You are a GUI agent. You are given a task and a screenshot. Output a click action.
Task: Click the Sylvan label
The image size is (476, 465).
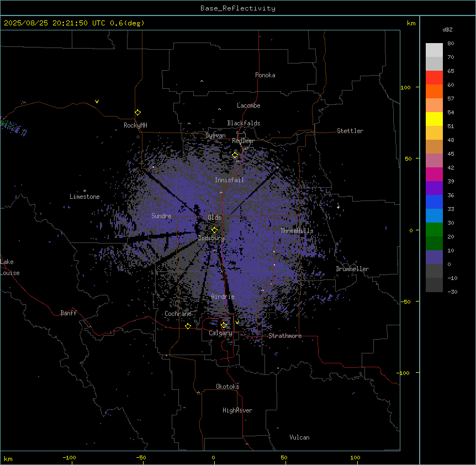click(215, 135)
